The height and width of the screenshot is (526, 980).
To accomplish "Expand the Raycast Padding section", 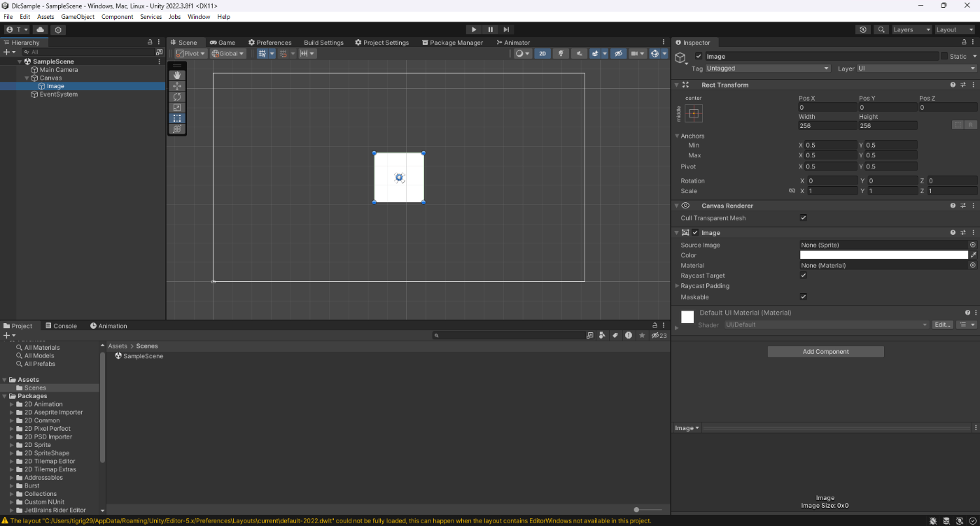I will coord(678,286).
